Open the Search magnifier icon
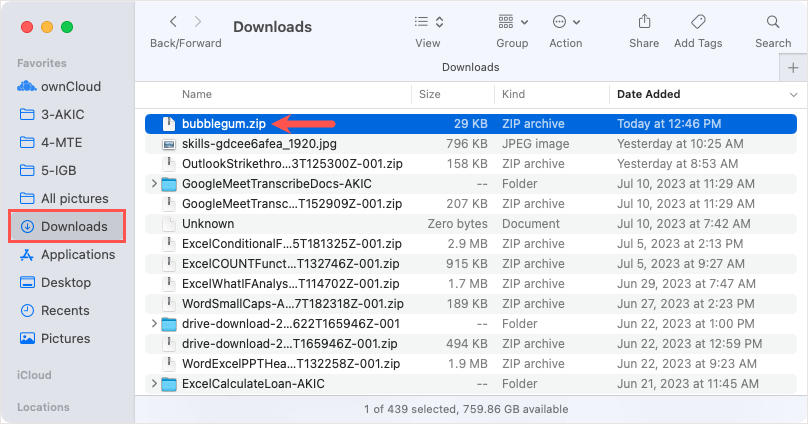 coord(773,21)
